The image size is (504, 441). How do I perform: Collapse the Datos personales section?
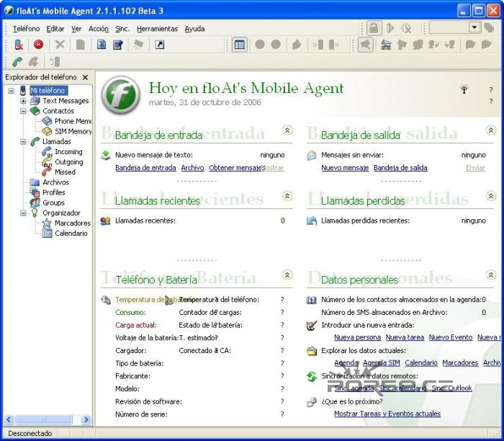click(x=490, y=275)
